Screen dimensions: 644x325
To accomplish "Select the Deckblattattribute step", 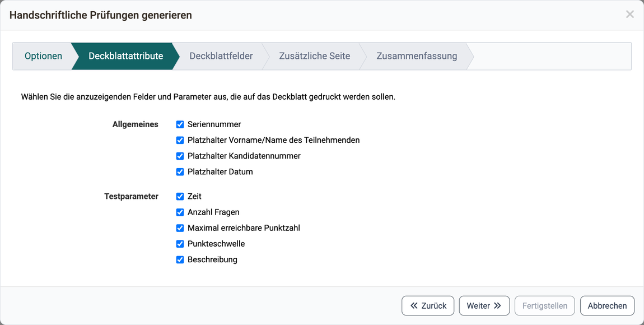I will [125, 56].
